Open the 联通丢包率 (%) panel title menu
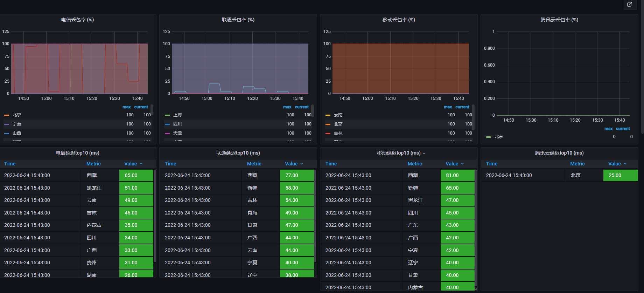The image size is (644, 293). (238, 20)
